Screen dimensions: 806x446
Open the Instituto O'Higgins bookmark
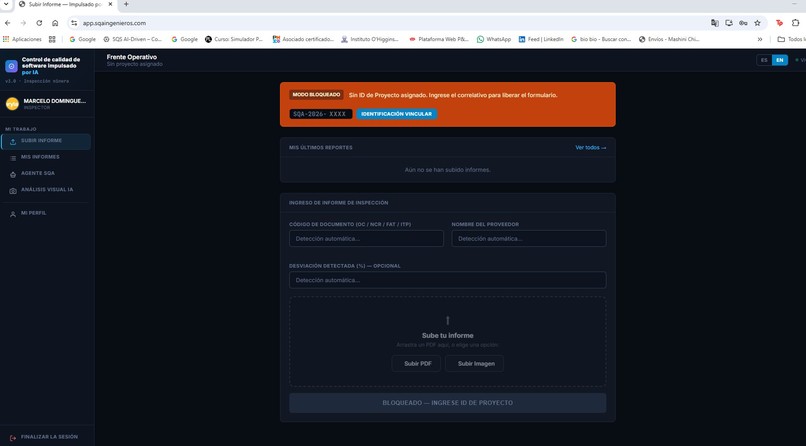coord(370,39)
